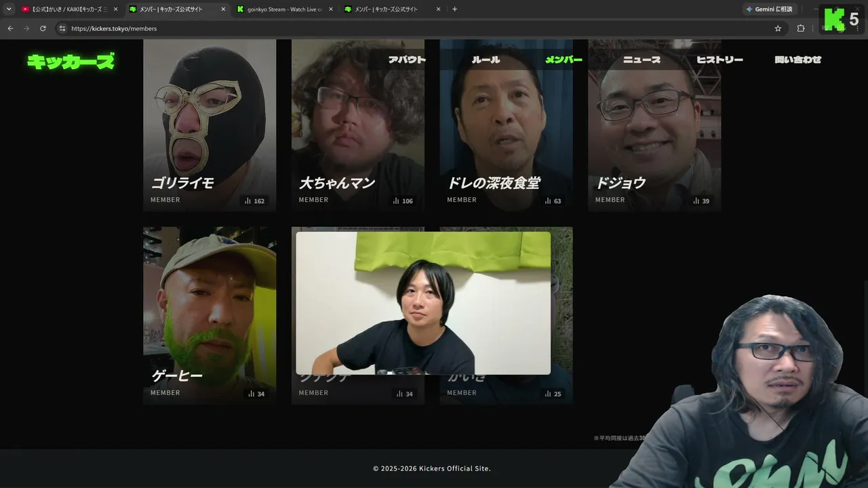Focus the address bar showing kickers.tokyo/members
868x488 pixels.
[420, 28]
